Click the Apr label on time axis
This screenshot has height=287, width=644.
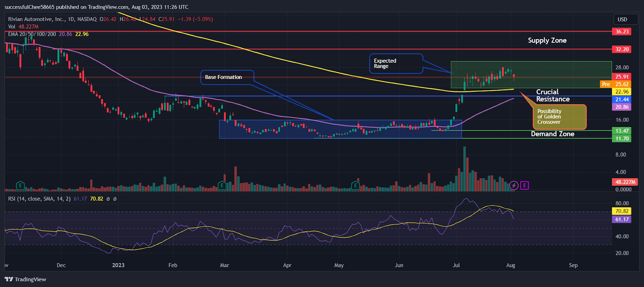(287, 265)
